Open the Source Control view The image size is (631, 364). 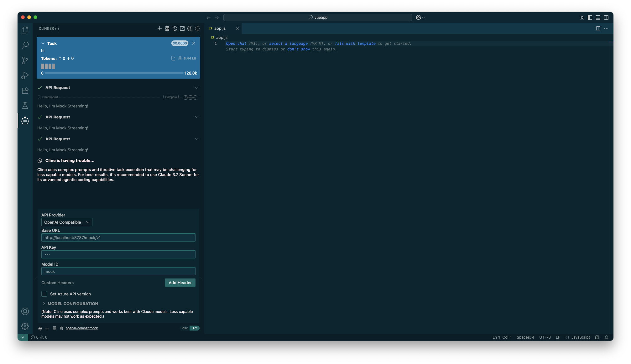[x=25, y=60]
